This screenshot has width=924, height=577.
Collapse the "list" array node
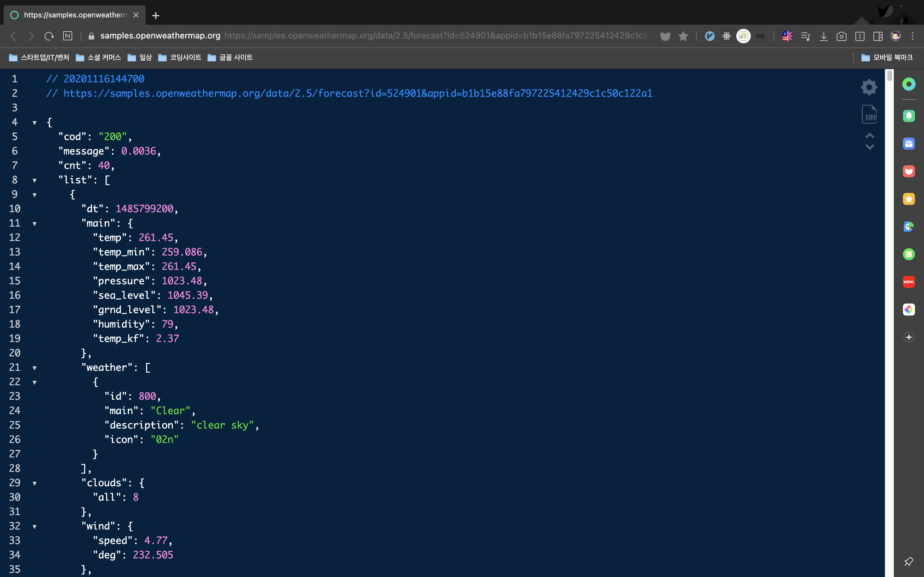tap(34, 180)
